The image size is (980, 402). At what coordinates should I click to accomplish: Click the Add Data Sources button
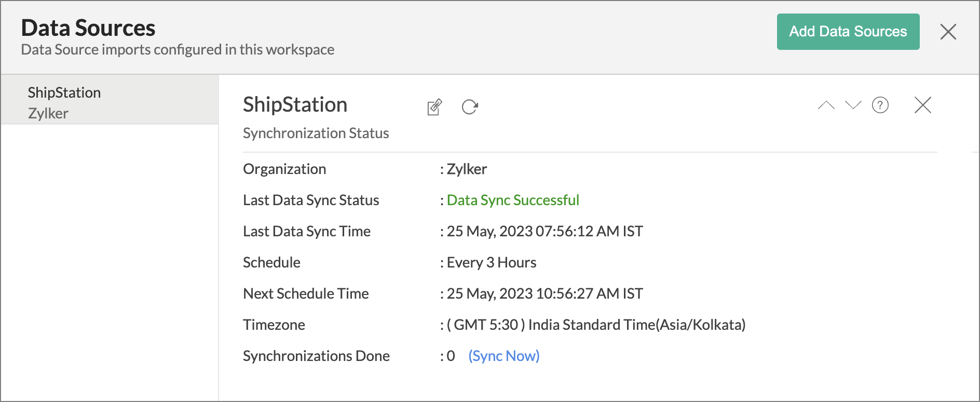tap(848, 32)
